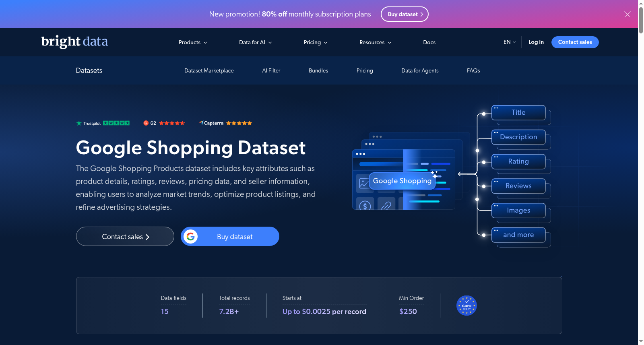The width and height of the screenshot is (644, 345).
Task: Click the Total records label
Action: click(x=234, y=298)
